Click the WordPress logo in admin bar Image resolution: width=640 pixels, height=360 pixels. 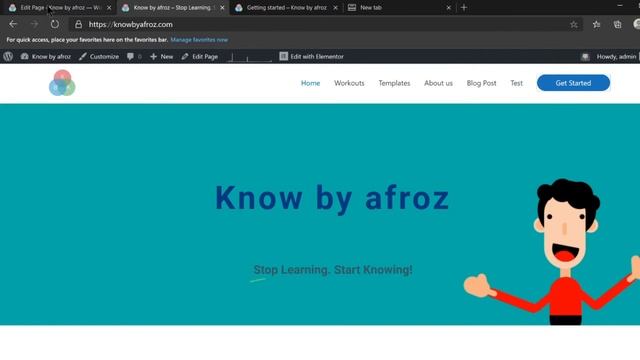point(8,56)
